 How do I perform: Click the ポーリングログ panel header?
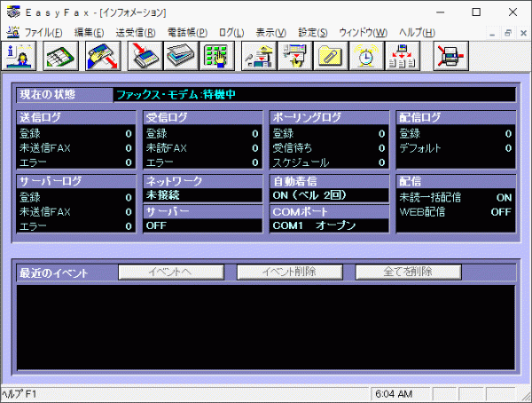[x=330, y=117]
